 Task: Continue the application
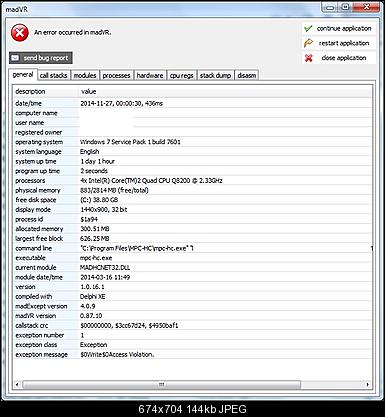(x=339, y=29)
